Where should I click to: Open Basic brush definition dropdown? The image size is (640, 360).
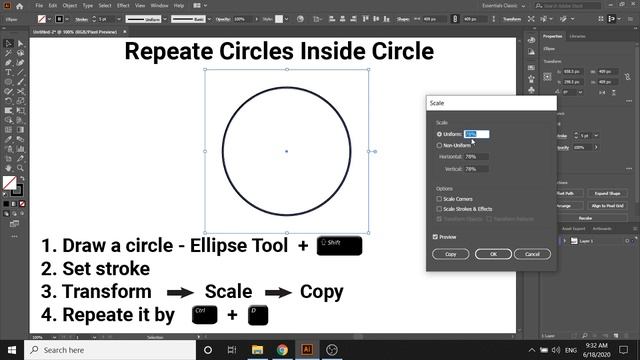pos(209,19)
